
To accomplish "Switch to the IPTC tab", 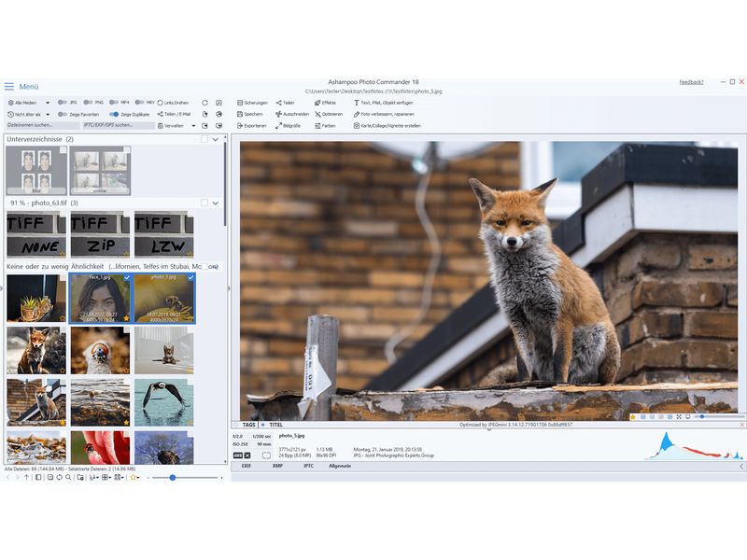I will coord(308,466).
